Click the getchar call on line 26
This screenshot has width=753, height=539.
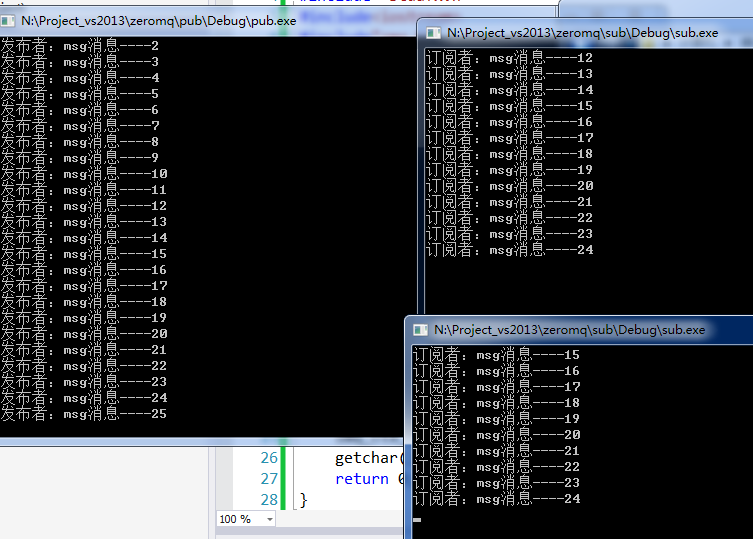[369, 458]
